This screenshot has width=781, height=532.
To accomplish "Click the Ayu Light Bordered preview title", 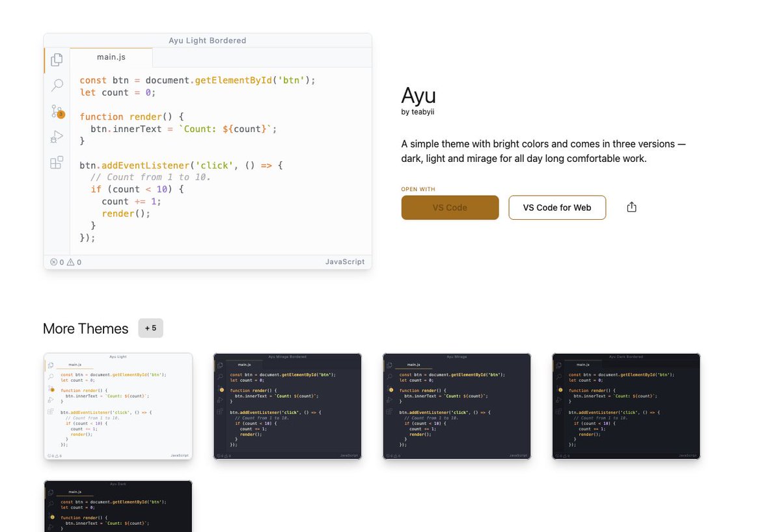I will [x=207, y=40].
